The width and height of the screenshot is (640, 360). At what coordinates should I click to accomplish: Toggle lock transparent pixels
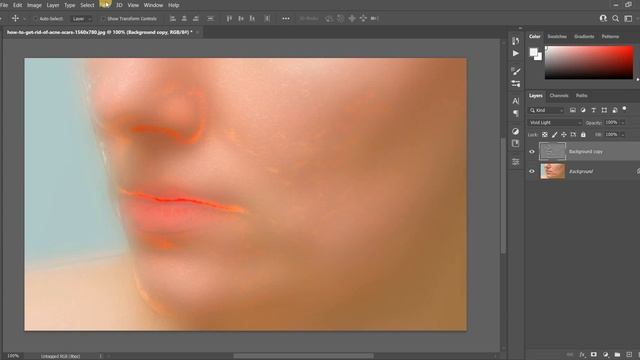pos(544,134)
